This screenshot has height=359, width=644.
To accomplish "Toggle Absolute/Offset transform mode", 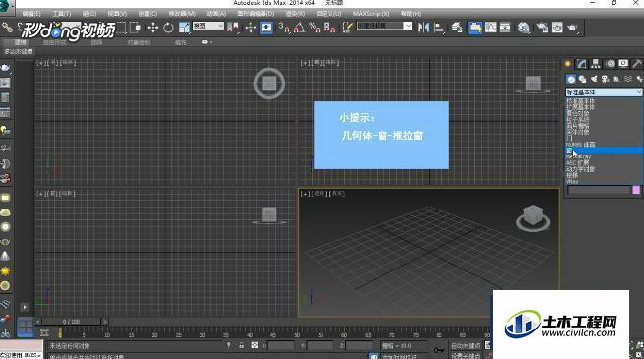I will [x=255, y=346].
